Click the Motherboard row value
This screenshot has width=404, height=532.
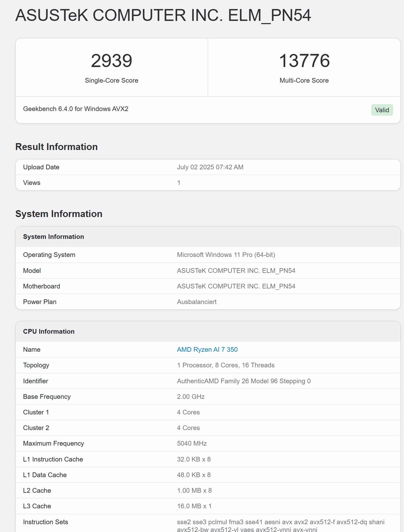pos(236,286)
